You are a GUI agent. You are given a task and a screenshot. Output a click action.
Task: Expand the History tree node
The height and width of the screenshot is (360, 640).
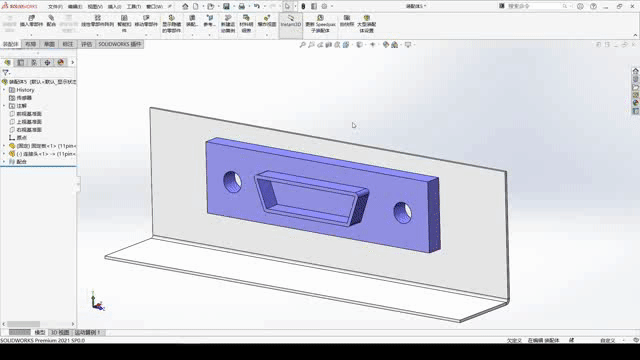[x=4, y=90]
